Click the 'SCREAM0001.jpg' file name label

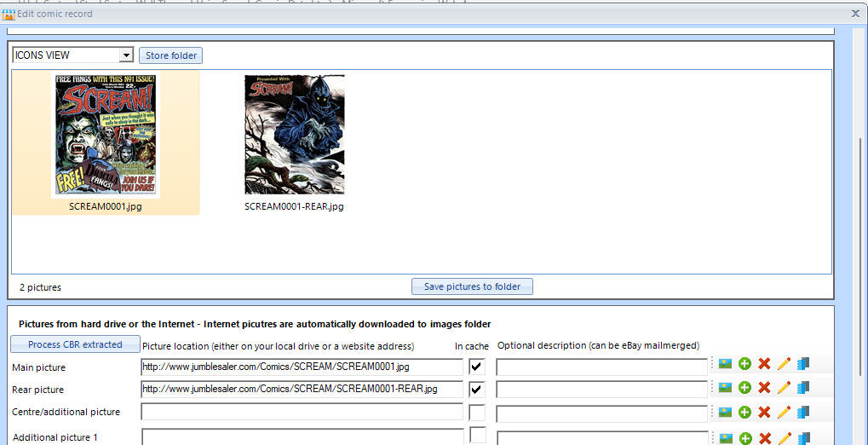pos(106,206)
